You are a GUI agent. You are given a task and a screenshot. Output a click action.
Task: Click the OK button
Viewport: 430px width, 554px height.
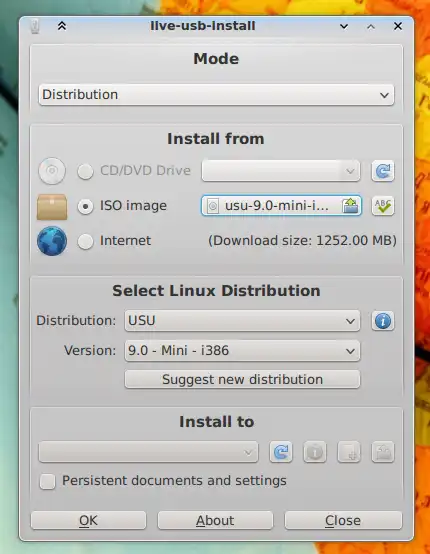tap(88, 520)
